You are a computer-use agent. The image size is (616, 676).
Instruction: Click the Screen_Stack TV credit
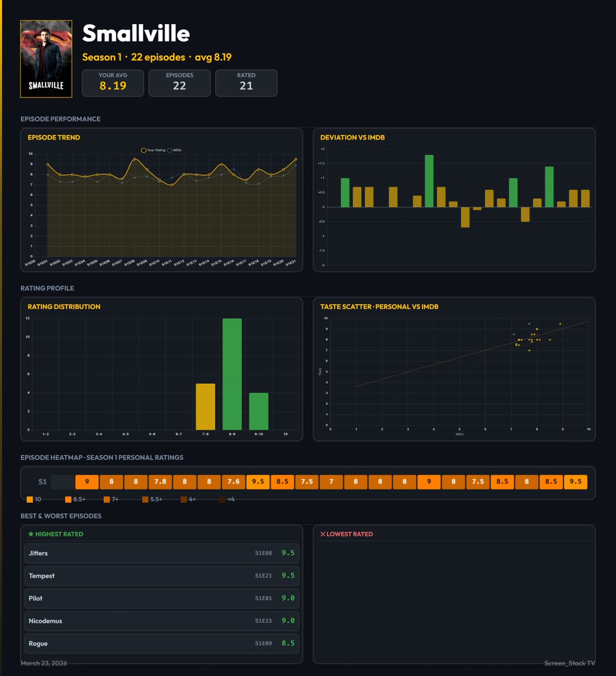570,663
